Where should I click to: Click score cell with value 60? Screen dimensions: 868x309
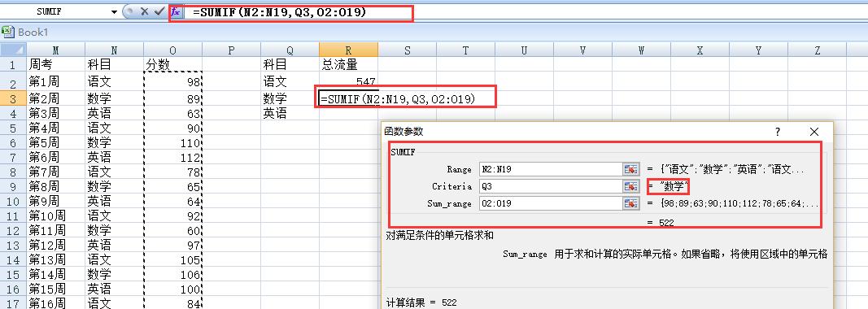[172, 230]
